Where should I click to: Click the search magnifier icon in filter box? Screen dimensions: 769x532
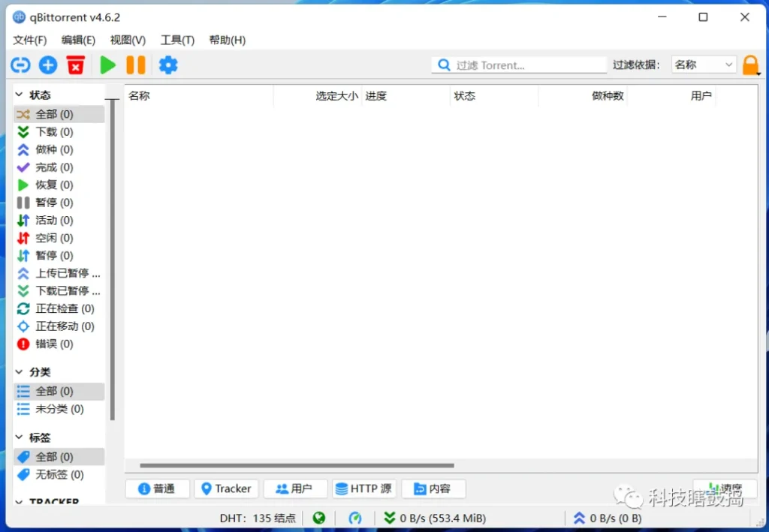click(x=444, y=65)
